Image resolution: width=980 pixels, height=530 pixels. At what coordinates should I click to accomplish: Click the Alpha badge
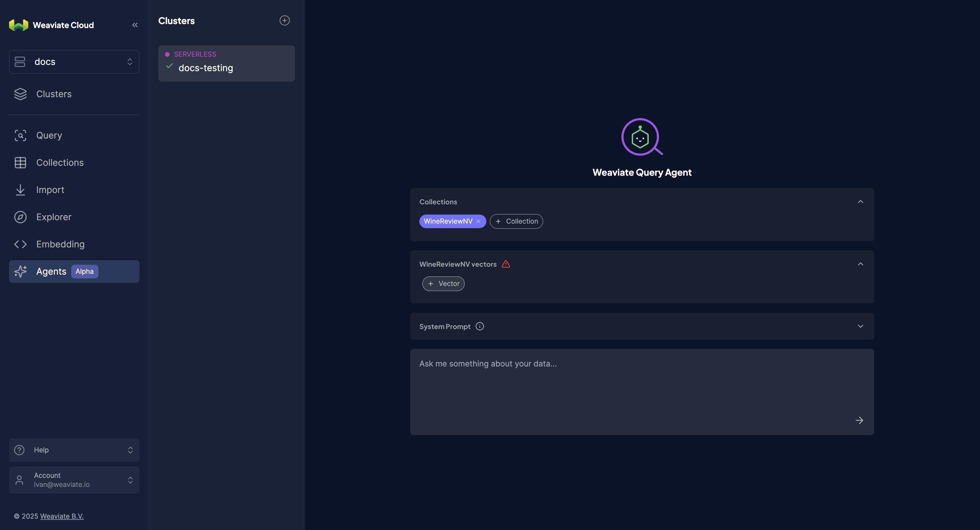[x=85, y=271]
